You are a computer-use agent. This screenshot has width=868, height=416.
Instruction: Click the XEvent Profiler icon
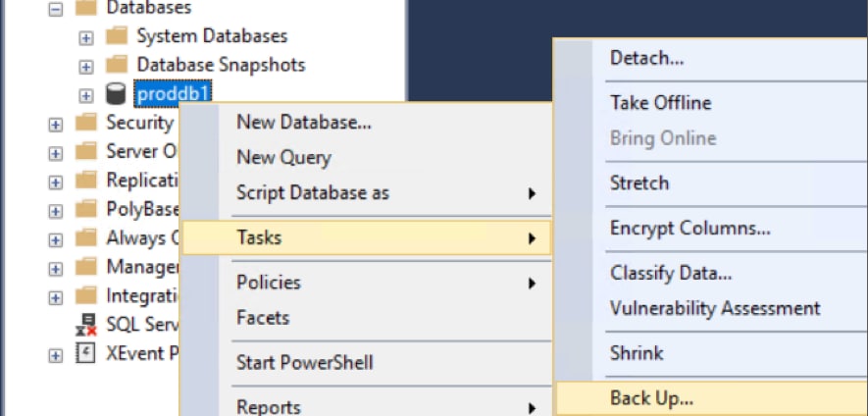coord(87,353)
